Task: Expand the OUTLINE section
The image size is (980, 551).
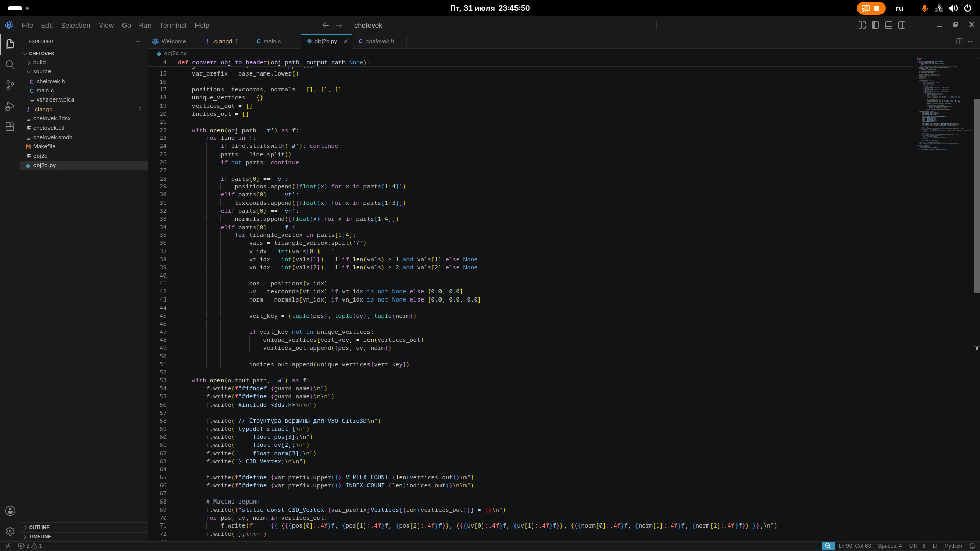Action: 84,527
